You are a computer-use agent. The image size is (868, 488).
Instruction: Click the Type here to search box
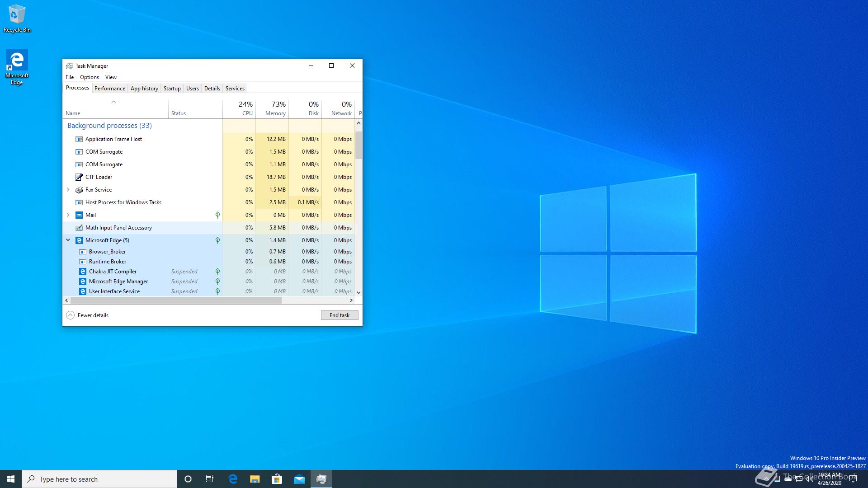click(99, 479)
